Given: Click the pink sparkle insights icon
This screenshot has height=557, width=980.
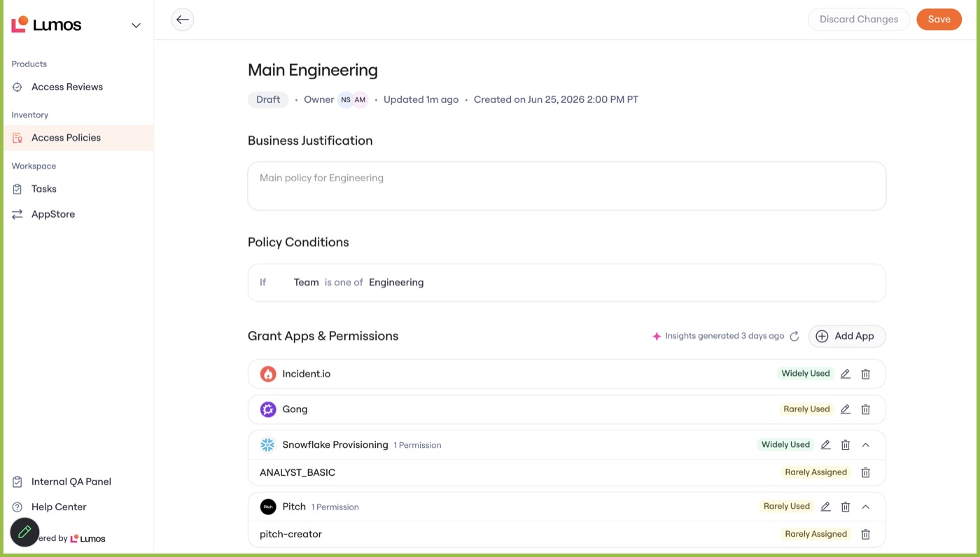Looking at the screenshot, I should click(657, 337).
